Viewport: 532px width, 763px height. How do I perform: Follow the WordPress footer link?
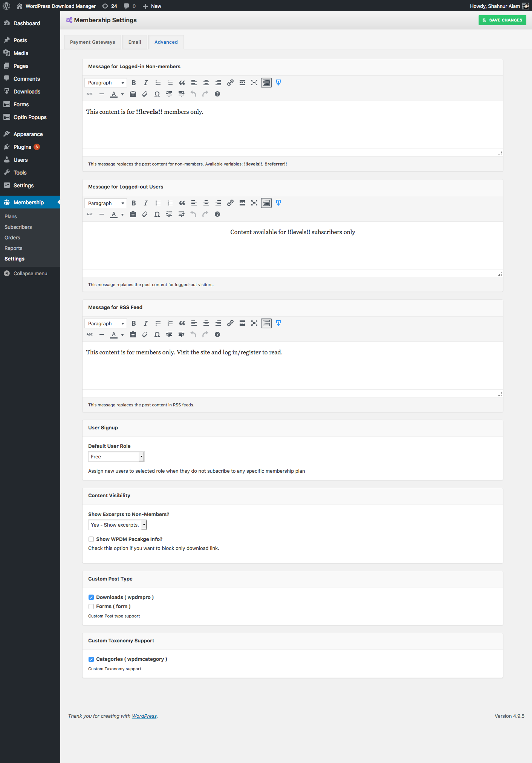144,716
